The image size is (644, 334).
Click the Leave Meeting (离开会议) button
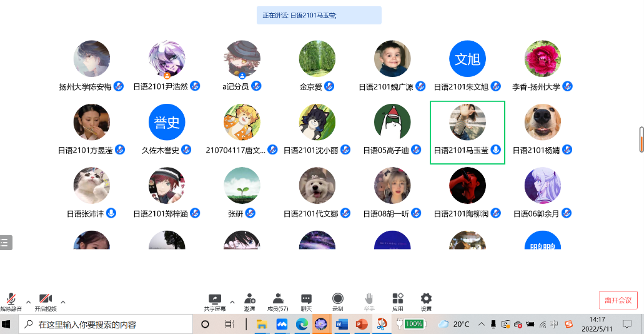tap(618, 300)
